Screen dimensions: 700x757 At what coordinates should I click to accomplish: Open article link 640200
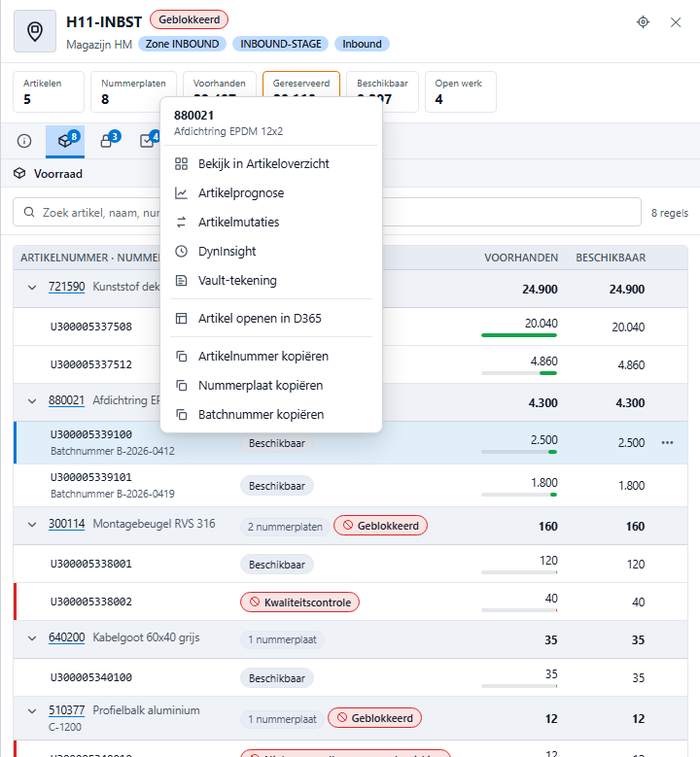pos(67,637)
